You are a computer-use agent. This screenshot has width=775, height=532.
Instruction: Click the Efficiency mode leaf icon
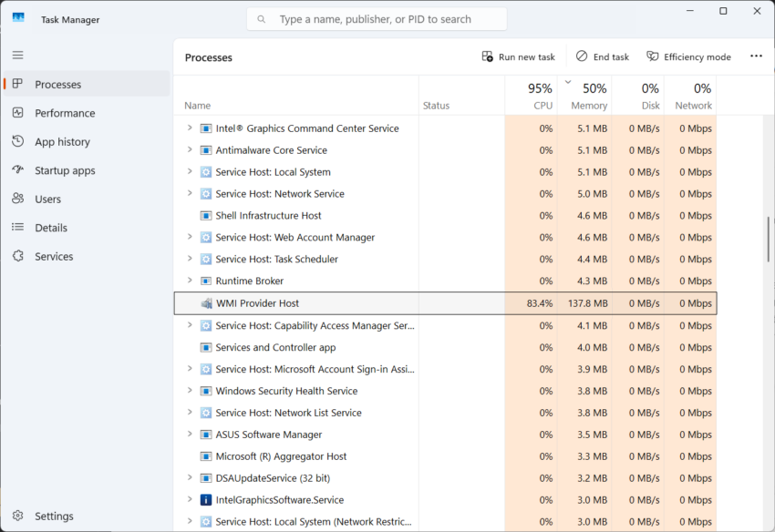click(653, 56)
